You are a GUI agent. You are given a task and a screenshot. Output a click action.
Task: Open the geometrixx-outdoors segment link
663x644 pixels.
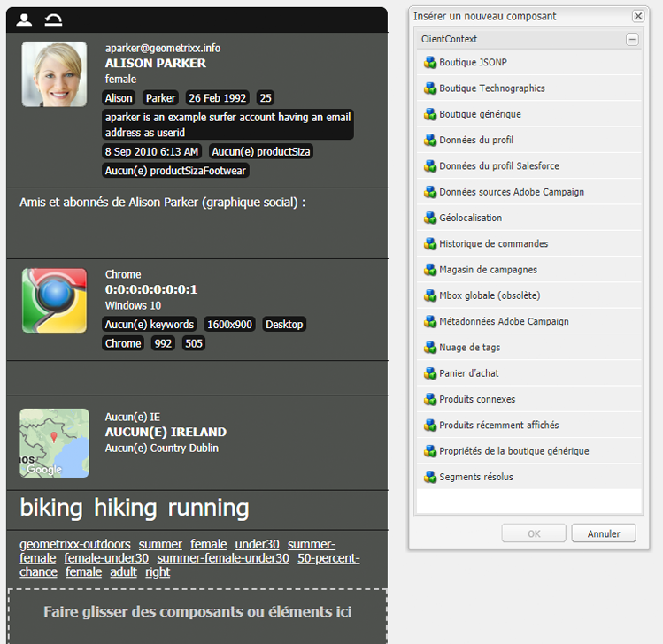tap(75, 544)
